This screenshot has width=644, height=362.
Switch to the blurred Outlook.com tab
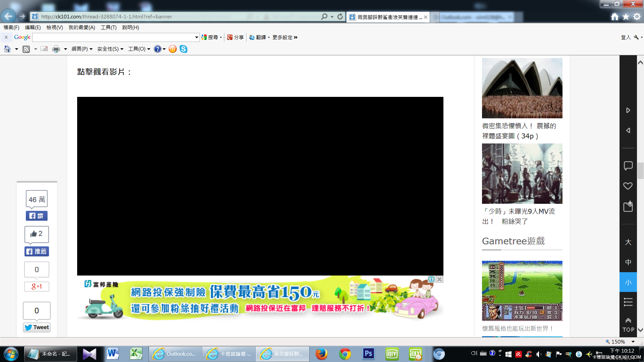pos(476,17)
